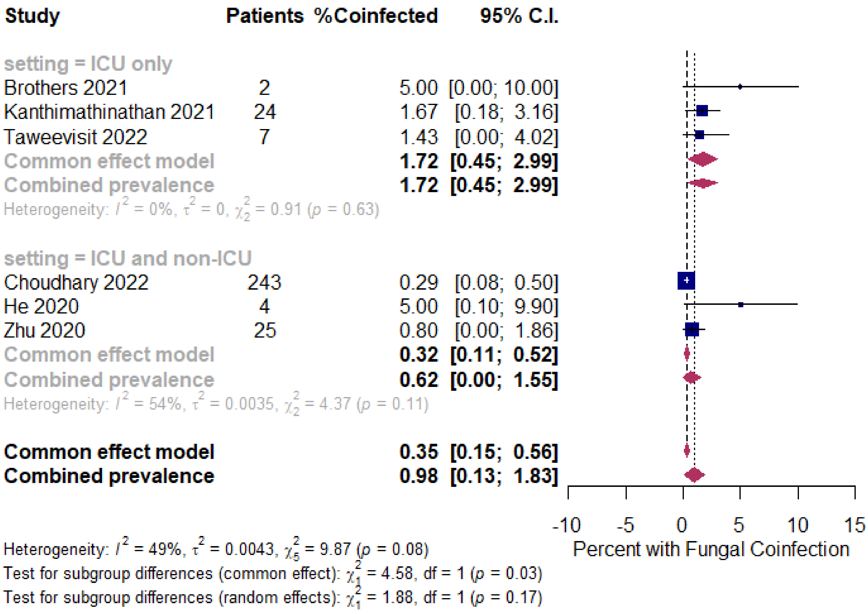This screenshot has height=614, width=868.
Task: Click the Choudhary 2022 patient count 243
Action: coord(264,282)
